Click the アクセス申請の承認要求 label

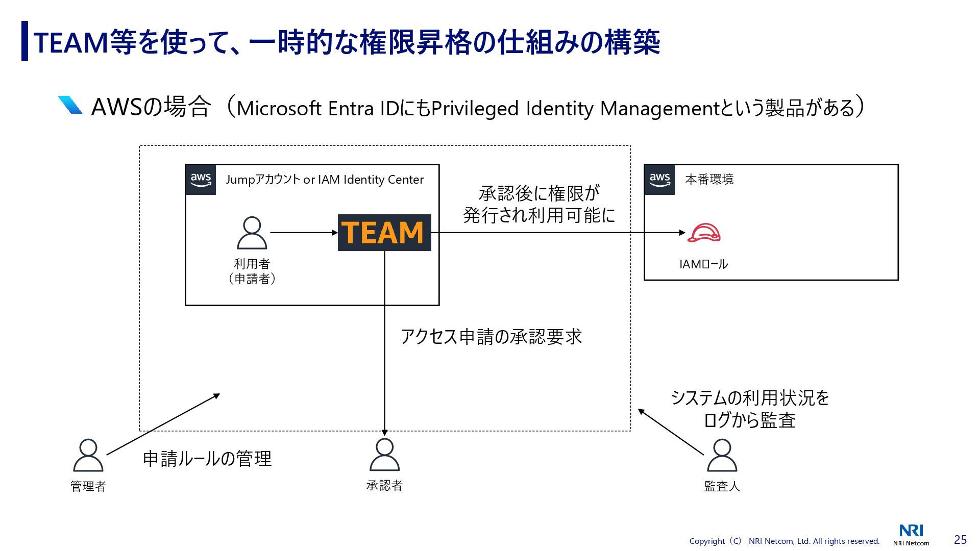(491, 337)
